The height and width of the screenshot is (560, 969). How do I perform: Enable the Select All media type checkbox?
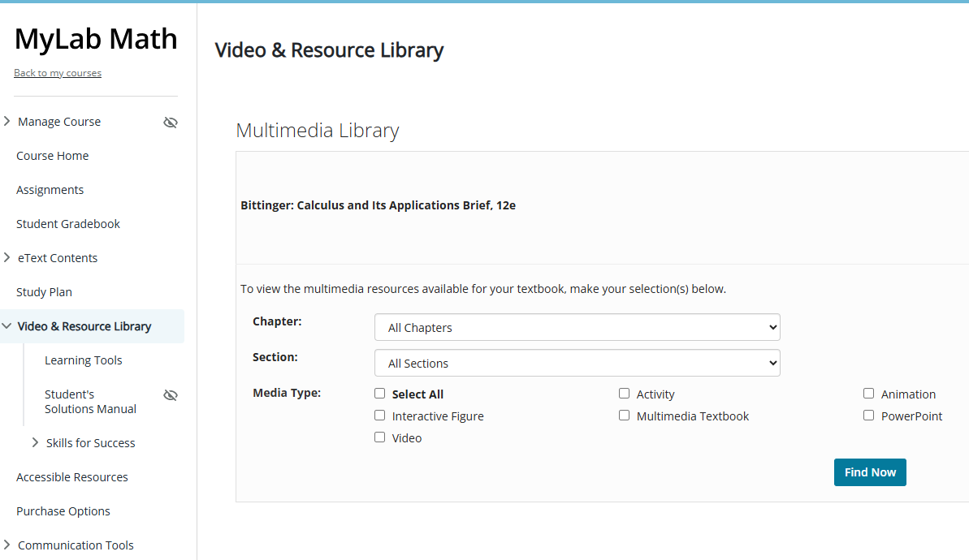click(x=379, y=393)
